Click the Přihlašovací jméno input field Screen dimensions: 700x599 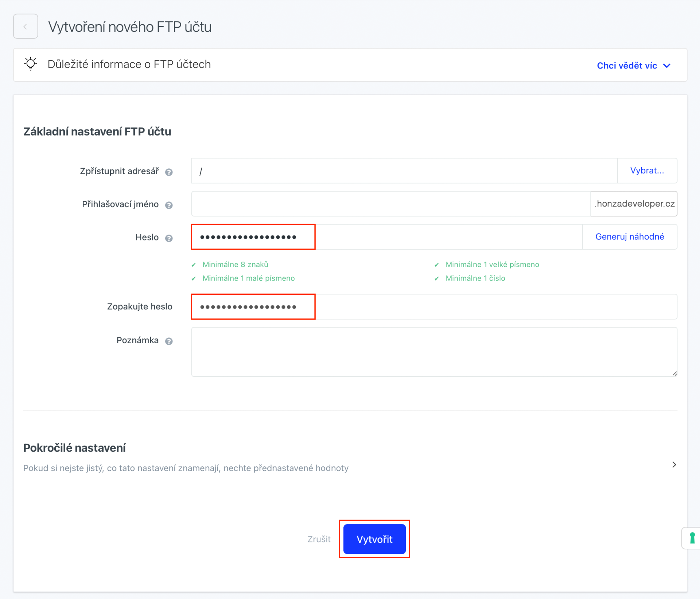[x=390, y=204]
